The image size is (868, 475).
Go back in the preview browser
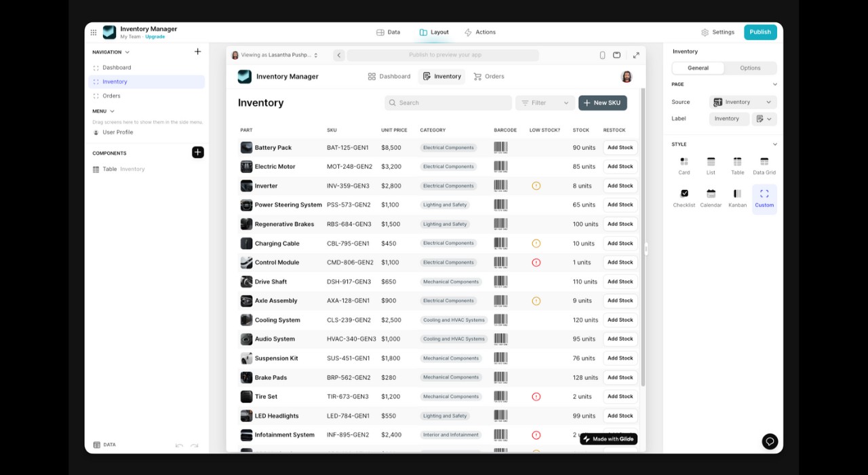tap(339, 55)
